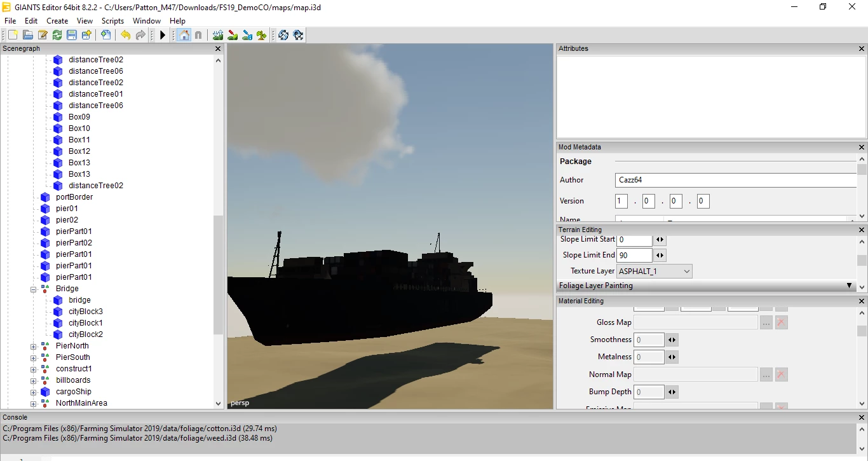Click the Gloss Map browse button
The width and height of the screenshot is (868, 461).
tap(766, 322)
